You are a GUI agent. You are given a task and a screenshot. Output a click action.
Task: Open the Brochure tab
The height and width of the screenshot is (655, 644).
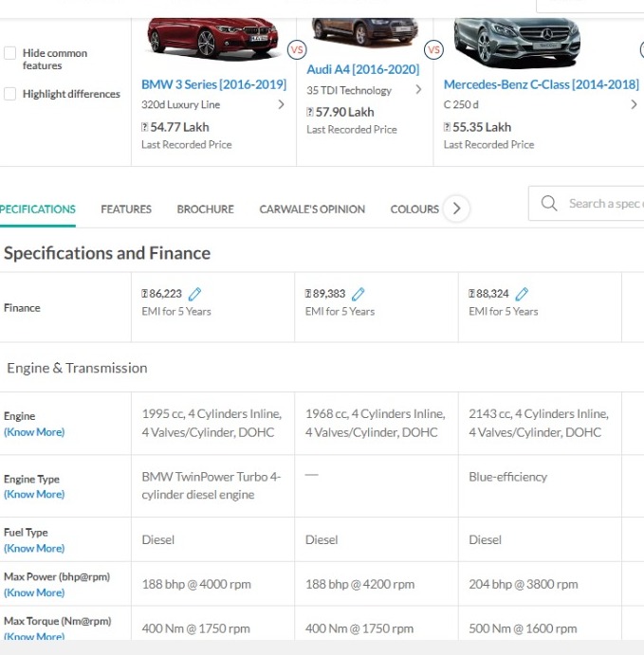[x=205, y=209]
